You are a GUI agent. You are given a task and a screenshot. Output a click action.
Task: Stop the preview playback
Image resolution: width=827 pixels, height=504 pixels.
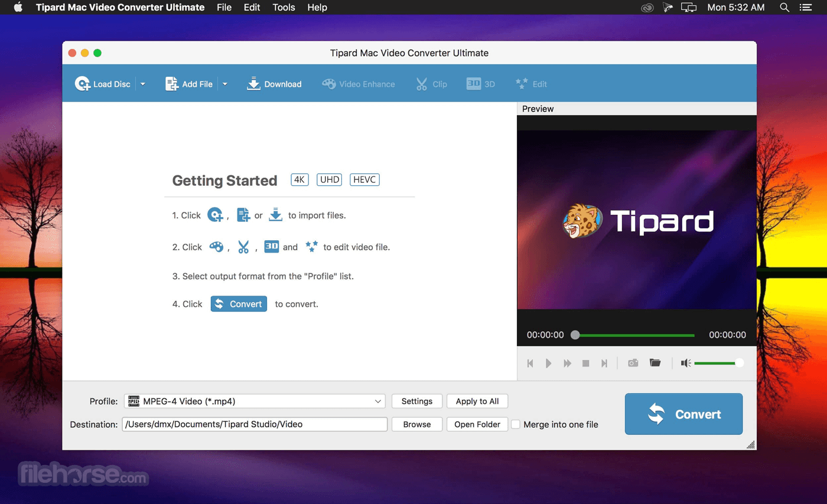tap(586, 364)
